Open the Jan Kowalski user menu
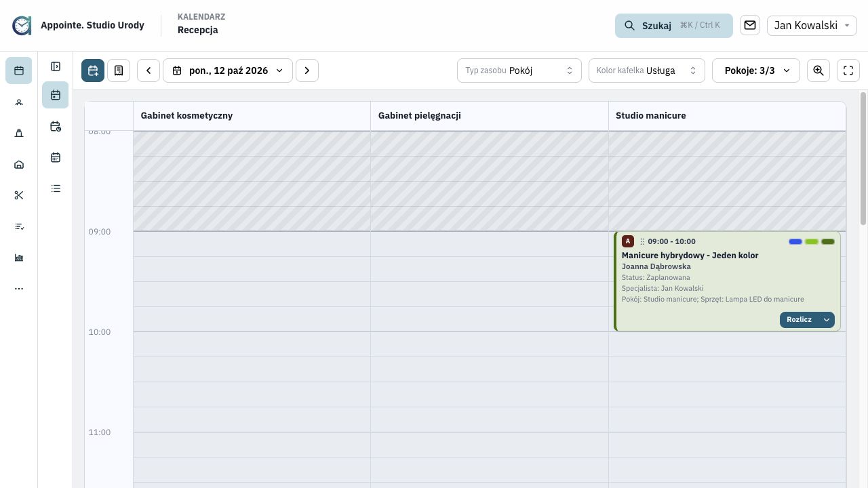The width and height of the screenshot is (868, 488). (812, 26)
